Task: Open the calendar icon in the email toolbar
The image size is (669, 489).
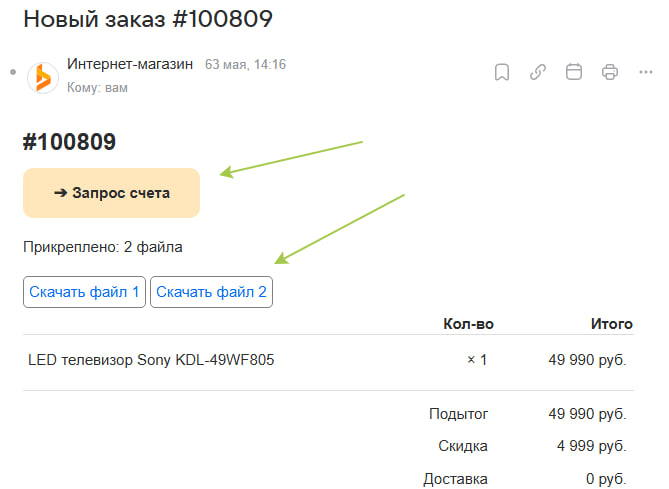Action: coord(573,72)
